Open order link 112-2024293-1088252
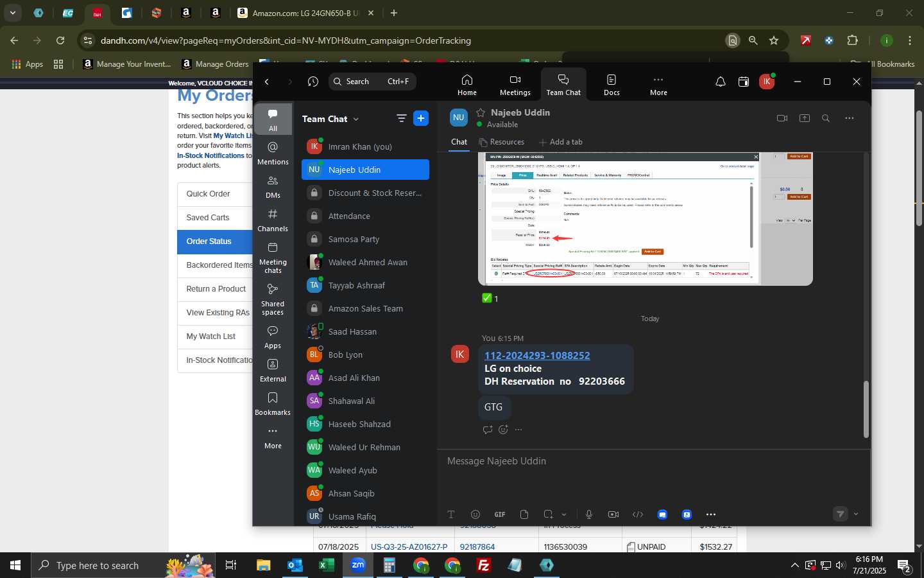This screenshot has width=924, height=578. click(537, 355)
